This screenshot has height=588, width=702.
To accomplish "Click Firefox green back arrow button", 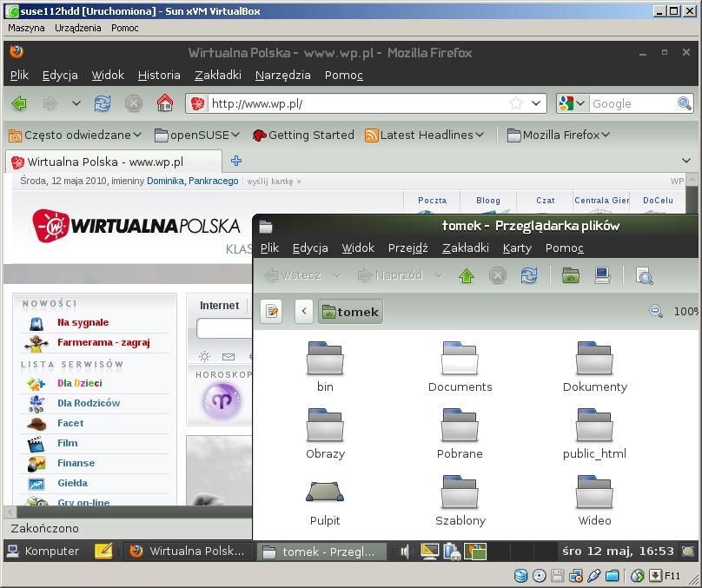I will [x=19, y=104].
